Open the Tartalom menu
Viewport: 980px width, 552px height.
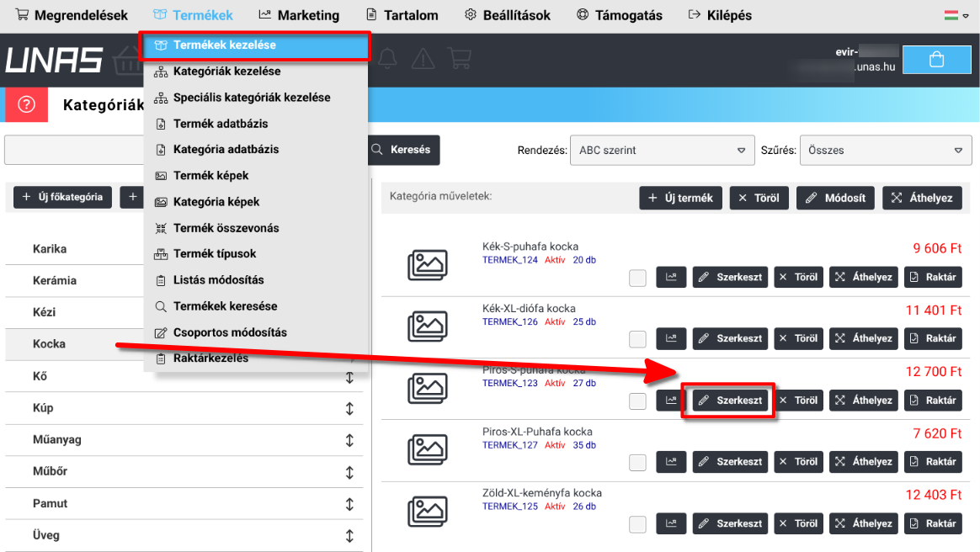point(402,15)
